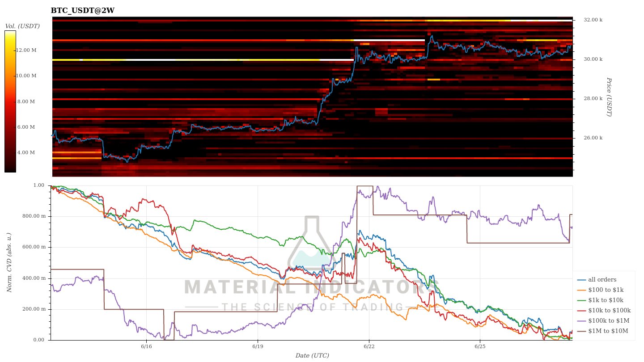Click the 6/25 date tick label
Image resolution: width=644 pixels, height=362 pixels.
pos(480,346)
